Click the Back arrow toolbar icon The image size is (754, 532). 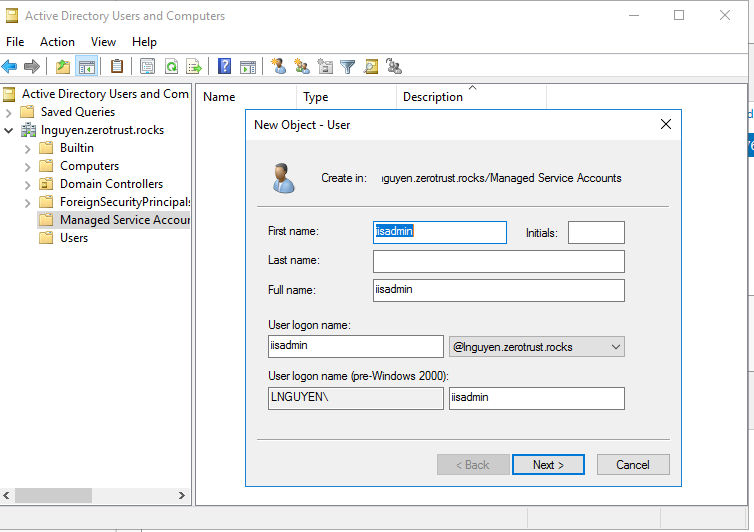(9, 67)
